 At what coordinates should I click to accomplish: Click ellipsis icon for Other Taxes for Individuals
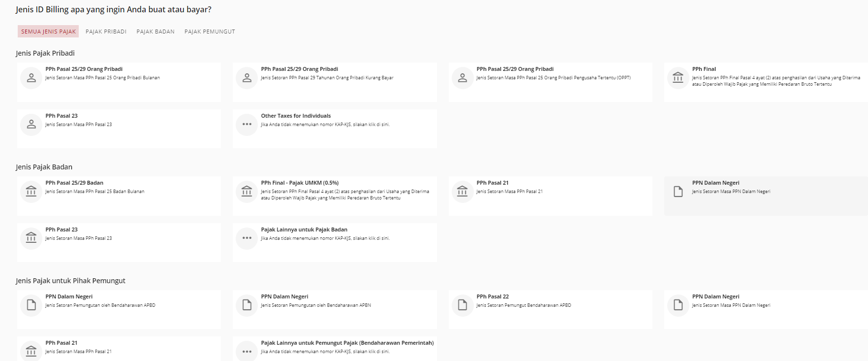click(247, 125)
